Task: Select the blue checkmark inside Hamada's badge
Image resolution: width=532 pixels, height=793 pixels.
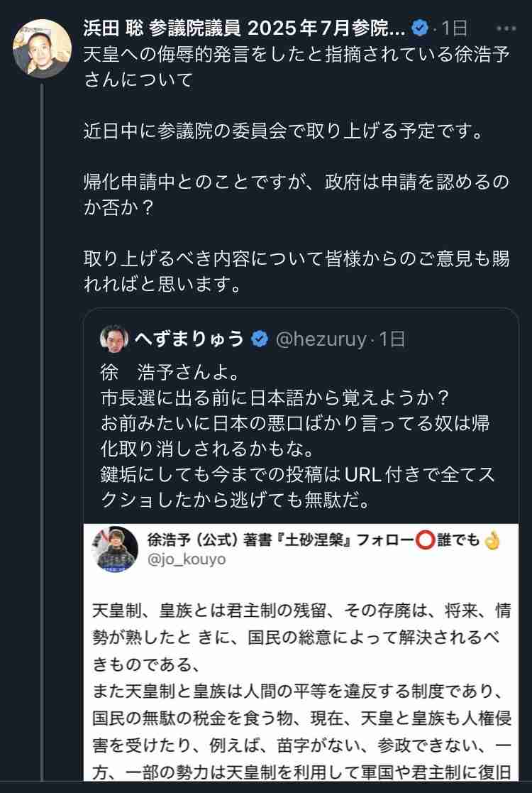Action: (421, 26)
